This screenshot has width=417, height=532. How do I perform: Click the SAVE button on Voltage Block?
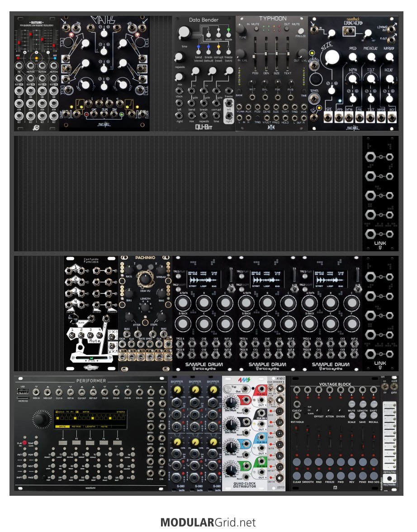[363, 416]
